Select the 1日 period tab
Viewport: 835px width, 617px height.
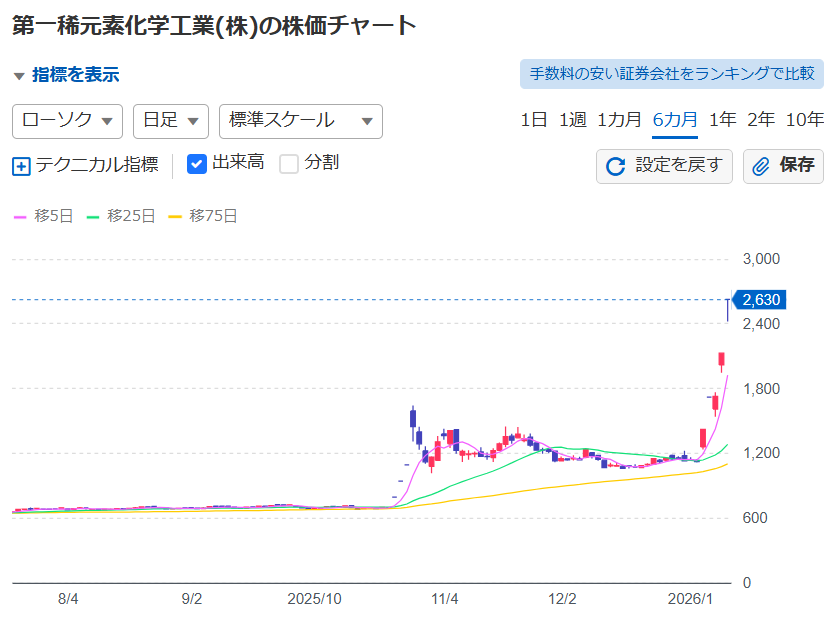tap(534, 120)
